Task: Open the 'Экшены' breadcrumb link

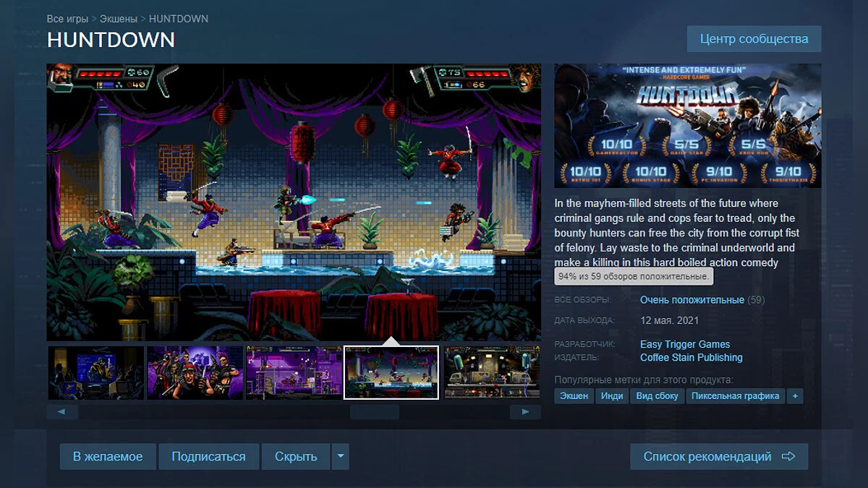Action: coord(120,19)
